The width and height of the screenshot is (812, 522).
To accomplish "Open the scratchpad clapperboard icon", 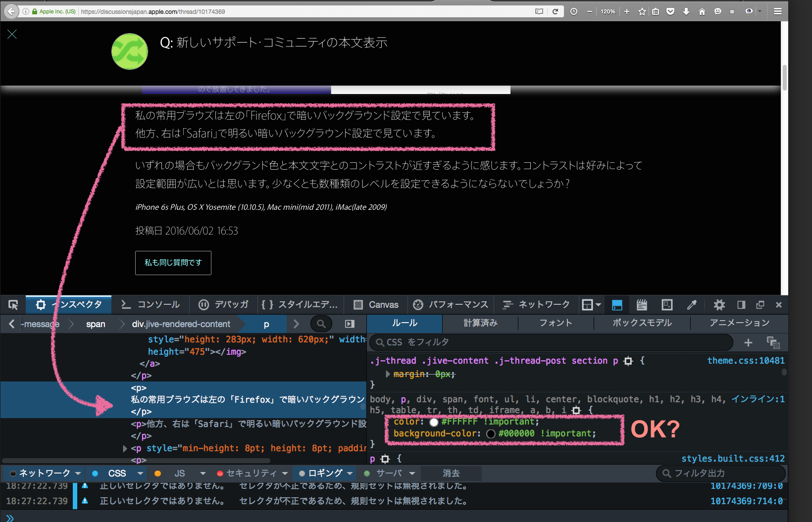I will [x=642, y=305].
